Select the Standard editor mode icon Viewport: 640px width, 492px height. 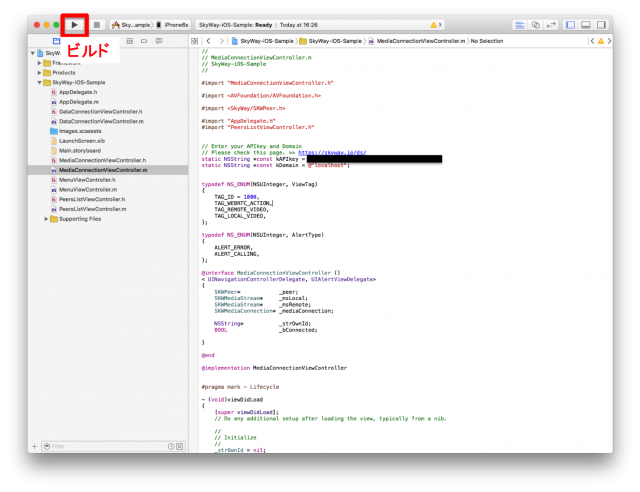click(x=521, y=23)
